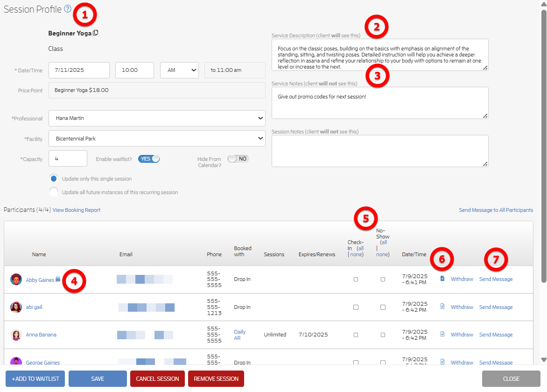
Task: Toggle the Hide From Calendar switch
Action: tap(238, 159)
